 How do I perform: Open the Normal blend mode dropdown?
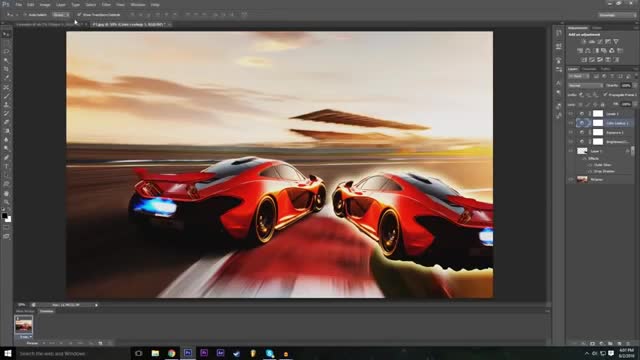pyautogui.click(x=585, y=86)
